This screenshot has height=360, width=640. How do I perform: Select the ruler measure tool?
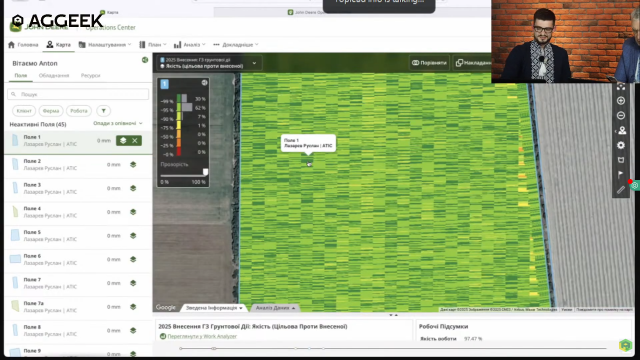click(x=621, y=190)
